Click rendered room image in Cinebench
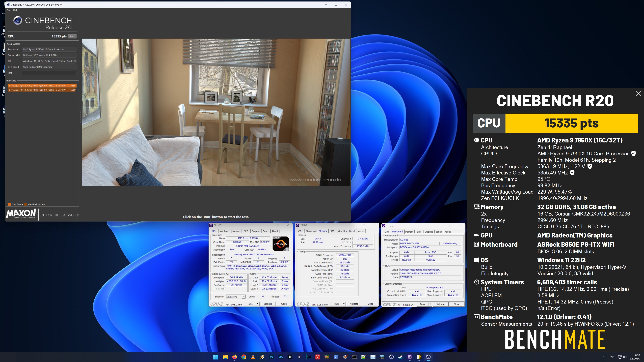 point(216,112)
